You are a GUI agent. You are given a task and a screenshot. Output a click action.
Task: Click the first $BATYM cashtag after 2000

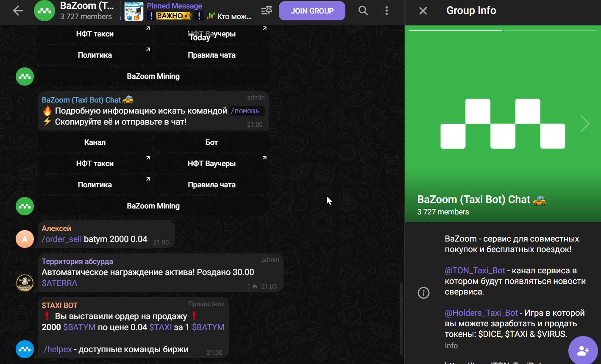[x=79, y=327]
